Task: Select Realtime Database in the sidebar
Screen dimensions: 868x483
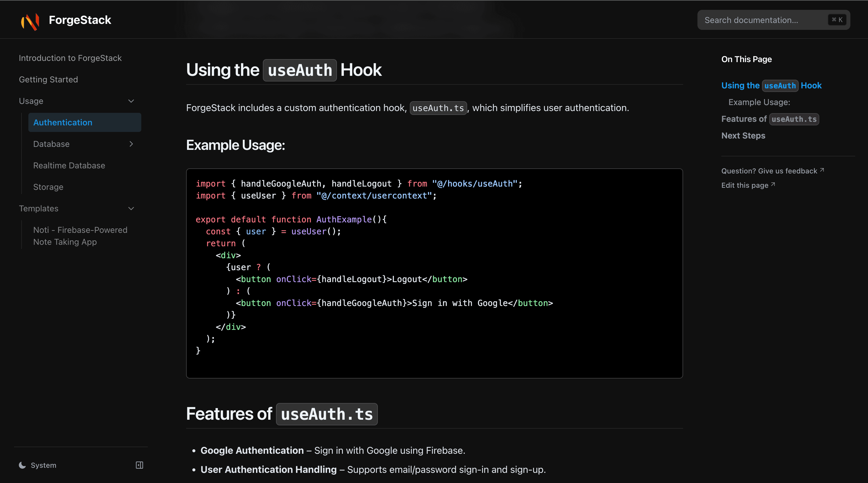Action: point(69,165)
